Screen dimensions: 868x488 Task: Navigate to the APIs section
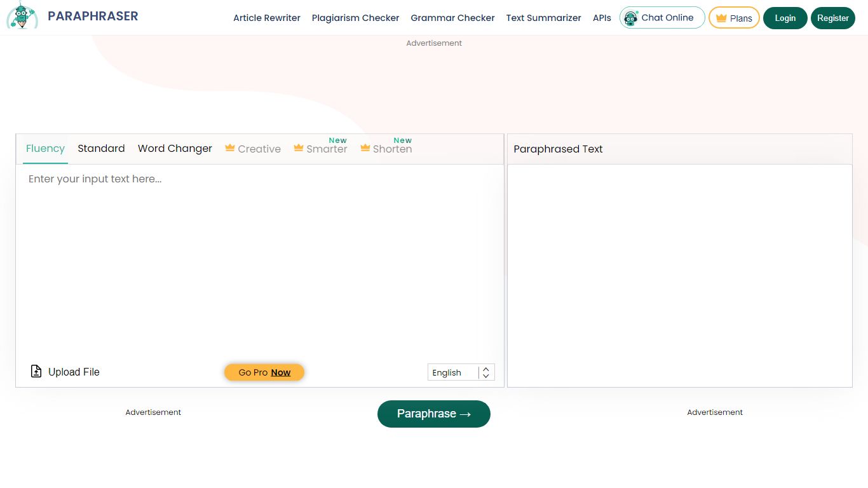click(601, 18)
